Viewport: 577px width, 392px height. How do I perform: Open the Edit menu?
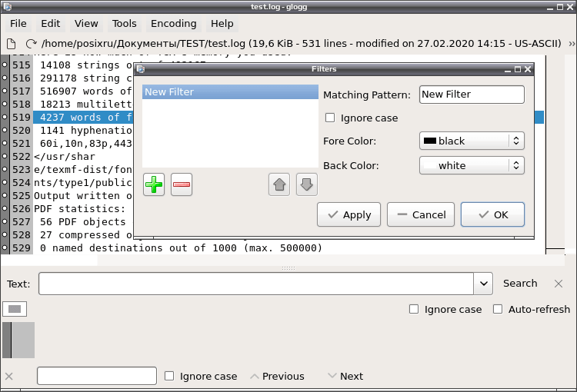(x=51, y=24)
